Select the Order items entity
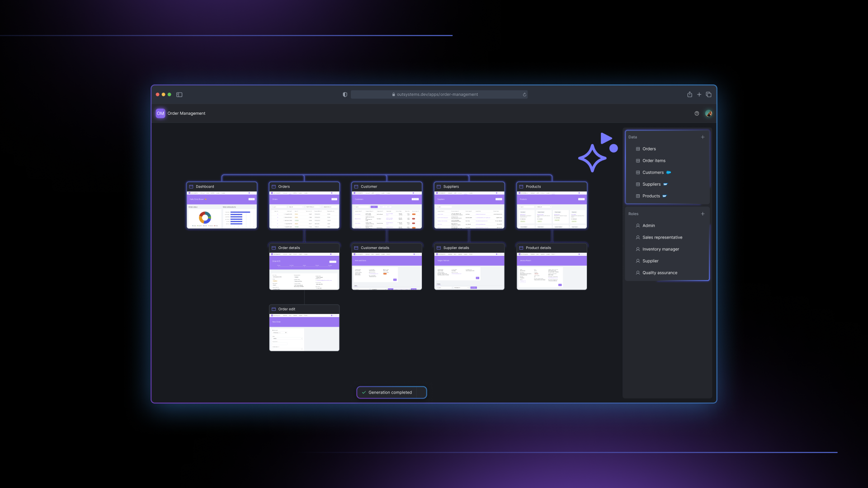The width and height of the screenshot is (868, 488). (x=654, y=161)
